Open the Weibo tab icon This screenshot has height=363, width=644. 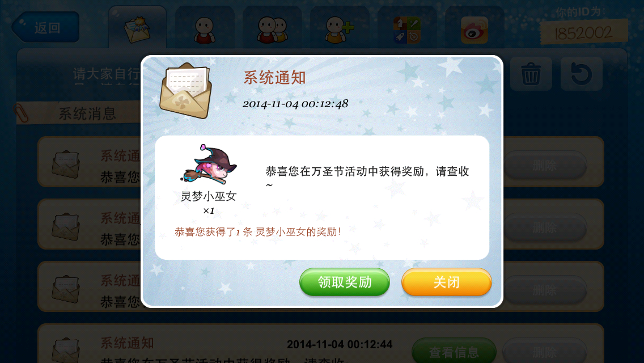coord(474,29)
